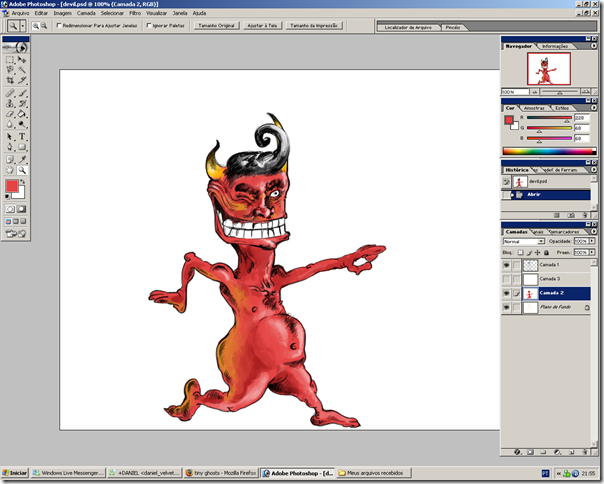The width and height of the screenshot is (604, 484).
Task: Open Cor panel flyout menu
Action: pos(594,108)
